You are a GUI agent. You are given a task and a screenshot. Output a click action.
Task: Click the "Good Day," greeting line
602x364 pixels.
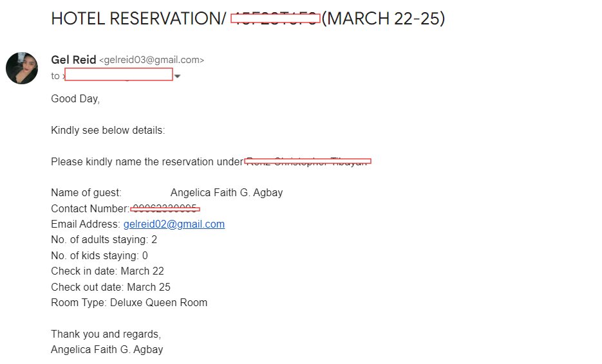click(x=75, y=99)
